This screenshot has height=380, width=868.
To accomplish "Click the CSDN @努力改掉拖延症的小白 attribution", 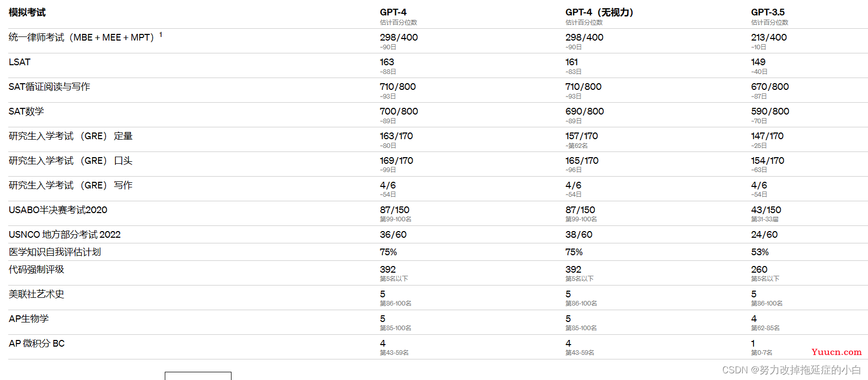I will 791,370.
